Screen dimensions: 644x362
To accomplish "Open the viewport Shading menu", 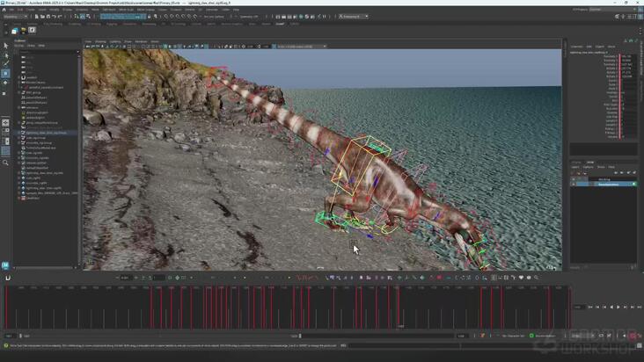I will [x=100, y=41].
